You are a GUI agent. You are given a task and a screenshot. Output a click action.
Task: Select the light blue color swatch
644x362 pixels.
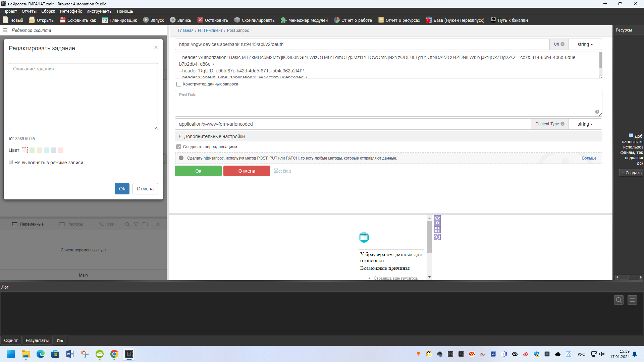54,150
